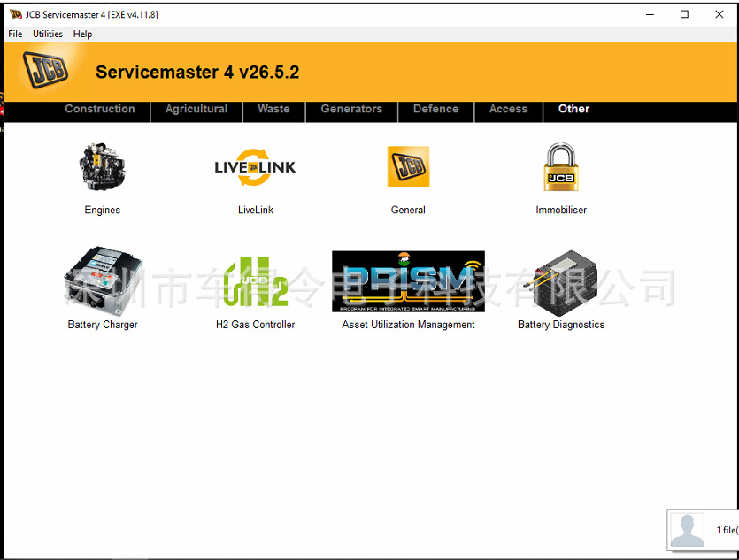Click the '1 file' notification text
The width and height of the screenshot is (739, 560).
(727, 530)
